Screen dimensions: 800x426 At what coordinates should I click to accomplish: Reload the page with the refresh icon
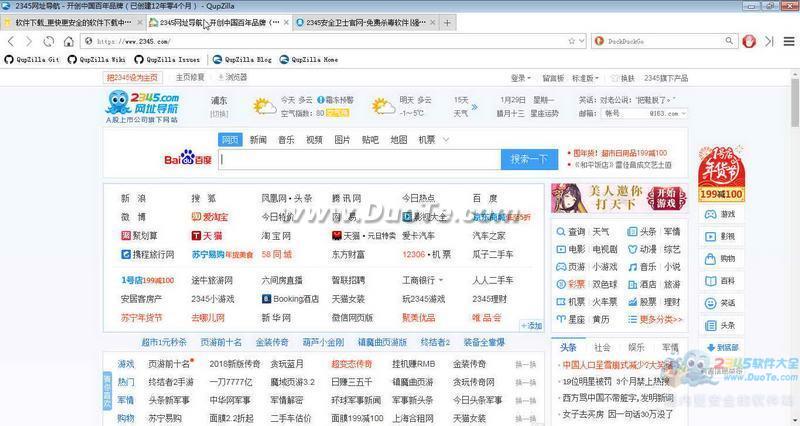click(49, 41)
